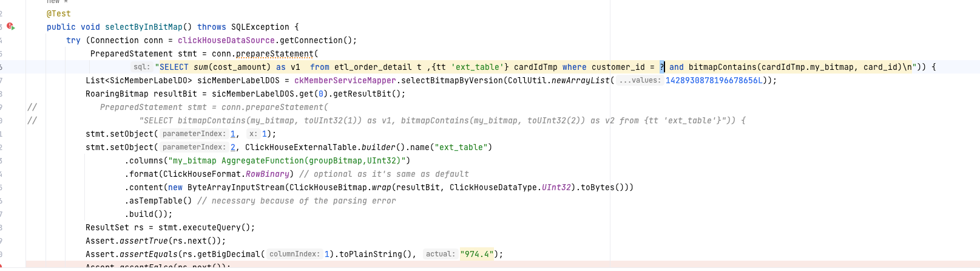Click the highlighted '?' placeholder in SQL
Viewport: 980px width, 271px height.
pyautogui.click(x=662, y=67)
